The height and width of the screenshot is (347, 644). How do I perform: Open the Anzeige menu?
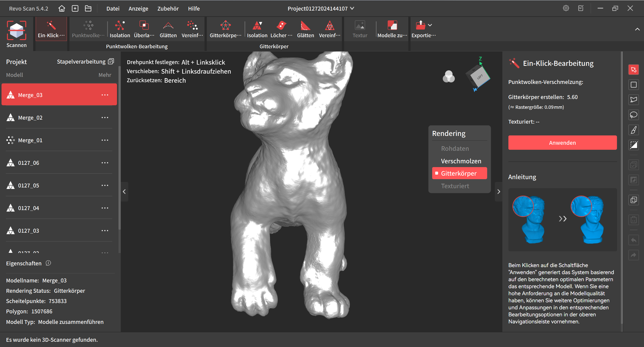138,9
